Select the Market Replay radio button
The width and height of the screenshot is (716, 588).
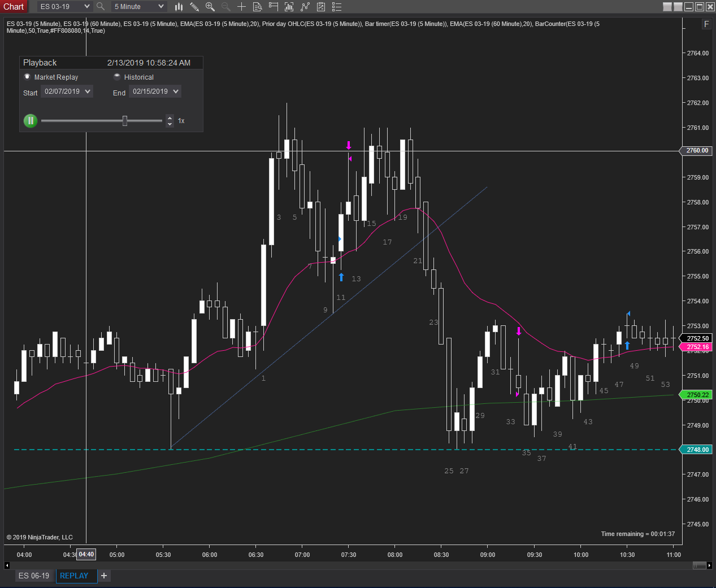27,77
